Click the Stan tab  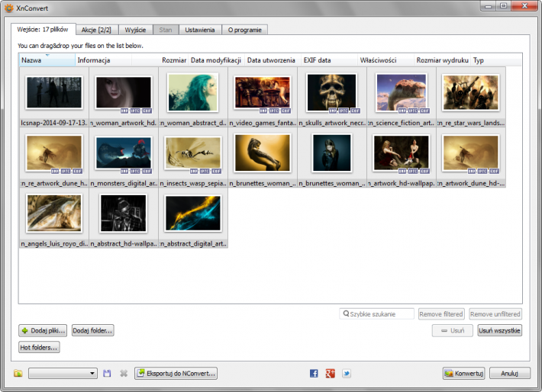point(166,30)
